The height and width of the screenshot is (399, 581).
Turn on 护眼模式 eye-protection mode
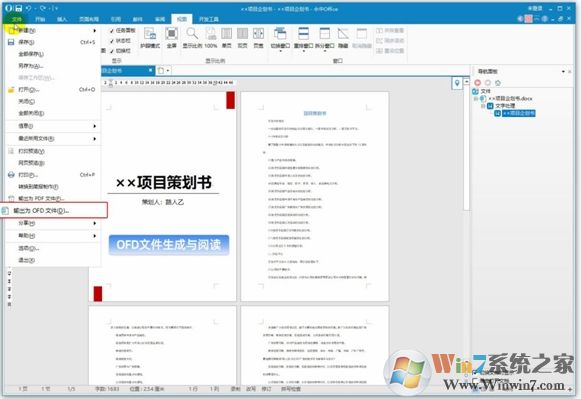point(150,39)
